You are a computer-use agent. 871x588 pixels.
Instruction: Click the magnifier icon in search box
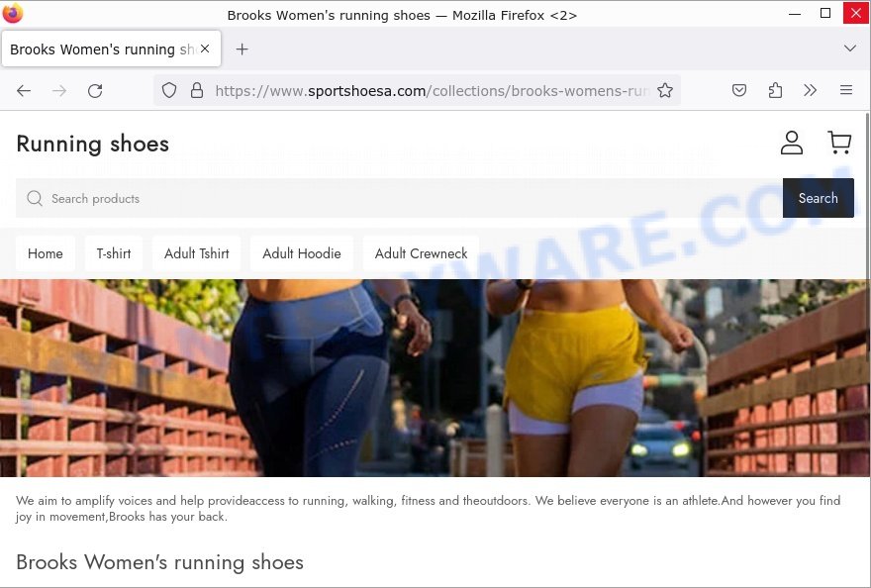pos(35,198)
